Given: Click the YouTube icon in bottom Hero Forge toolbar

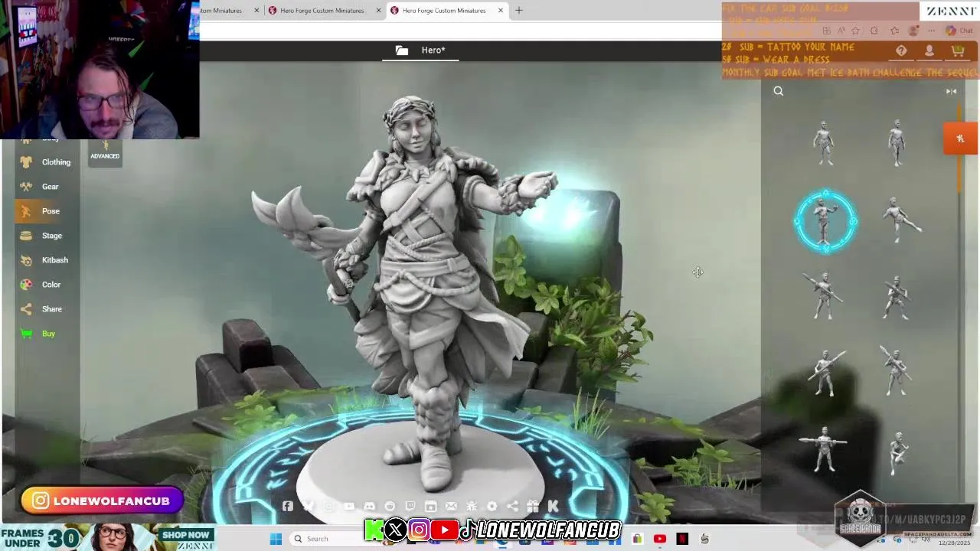Looking at the screenshot, I should click(x=349, y=507).
